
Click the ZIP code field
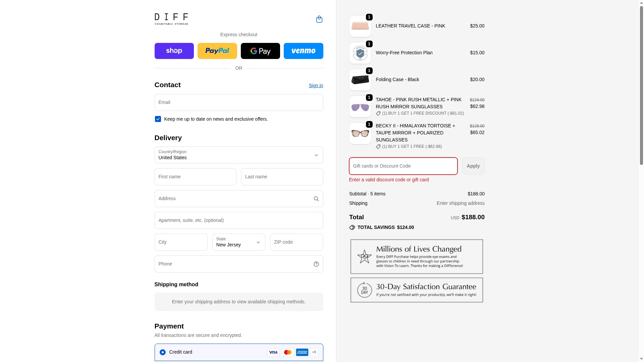click(296, 242)
